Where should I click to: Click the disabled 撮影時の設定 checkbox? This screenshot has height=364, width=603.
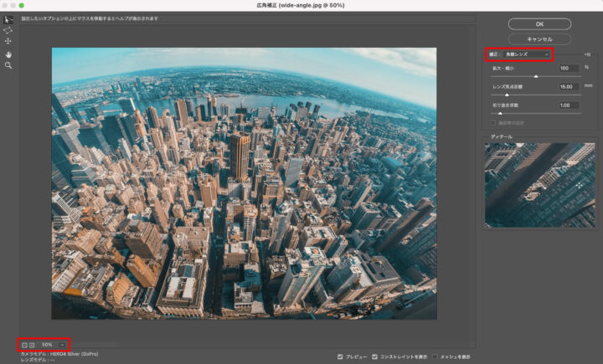493,123
